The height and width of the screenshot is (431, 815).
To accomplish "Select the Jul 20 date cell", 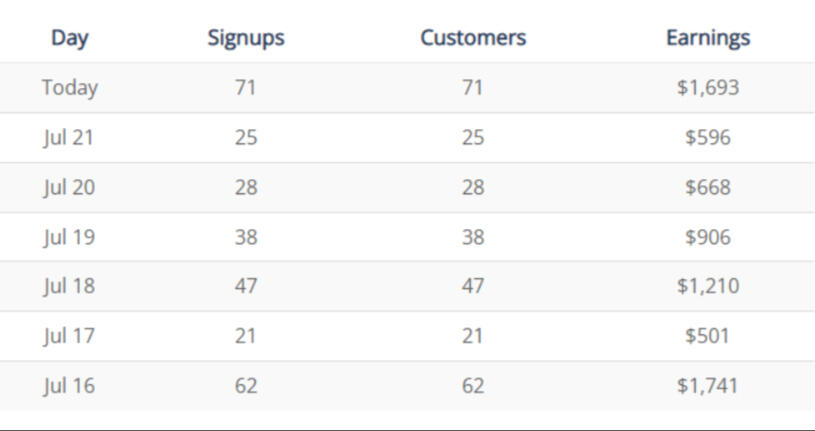I will 69,187.
